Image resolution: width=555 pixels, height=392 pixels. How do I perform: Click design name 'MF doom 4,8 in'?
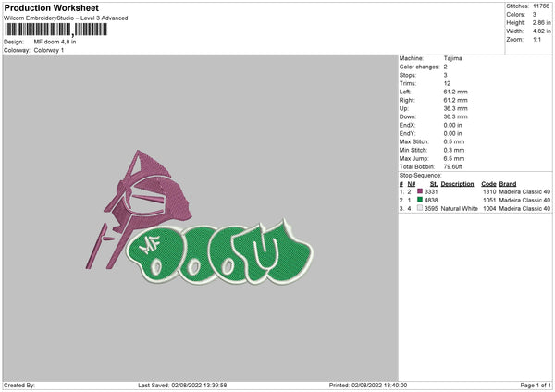point(55,42)
